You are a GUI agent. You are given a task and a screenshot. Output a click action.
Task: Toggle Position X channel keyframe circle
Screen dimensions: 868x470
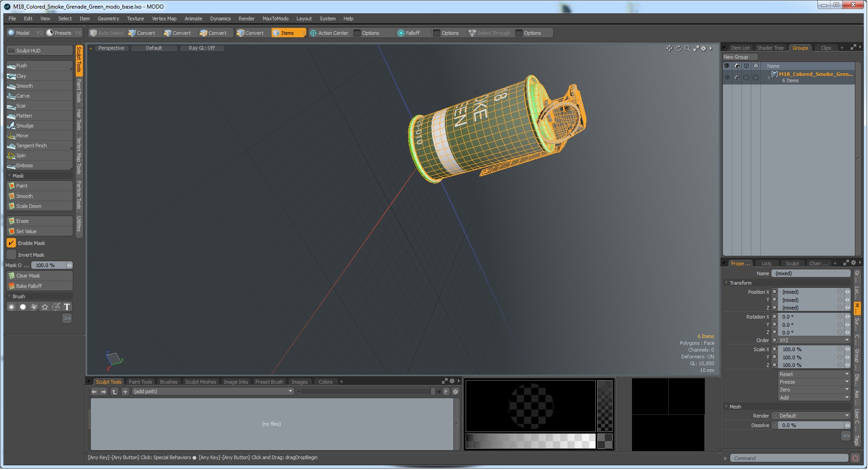click(774, 292)
